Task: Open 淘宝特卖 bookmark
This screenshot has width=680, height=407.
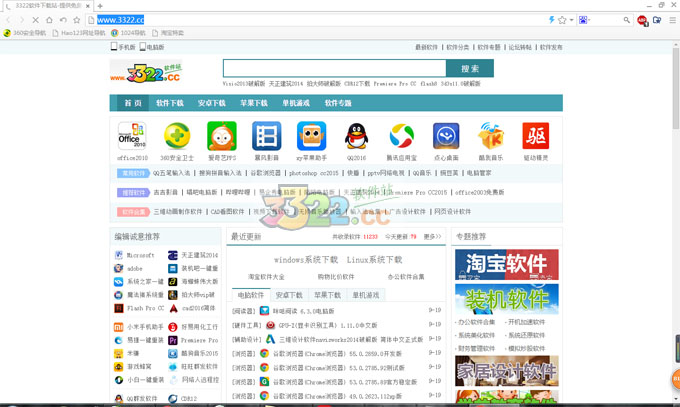Action: tap(168, 33)
